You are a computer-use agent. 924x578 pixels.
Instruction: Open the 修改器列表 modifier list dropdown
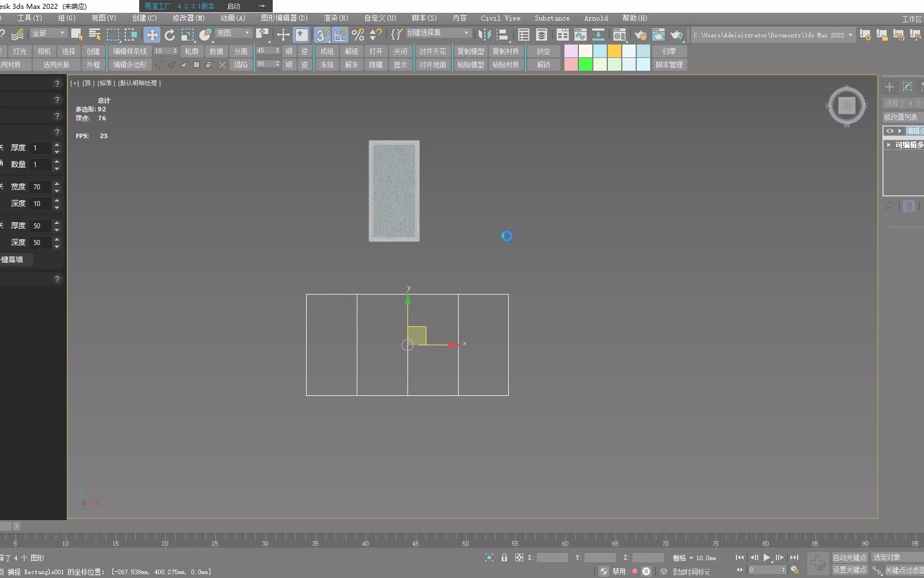point(903,117)
